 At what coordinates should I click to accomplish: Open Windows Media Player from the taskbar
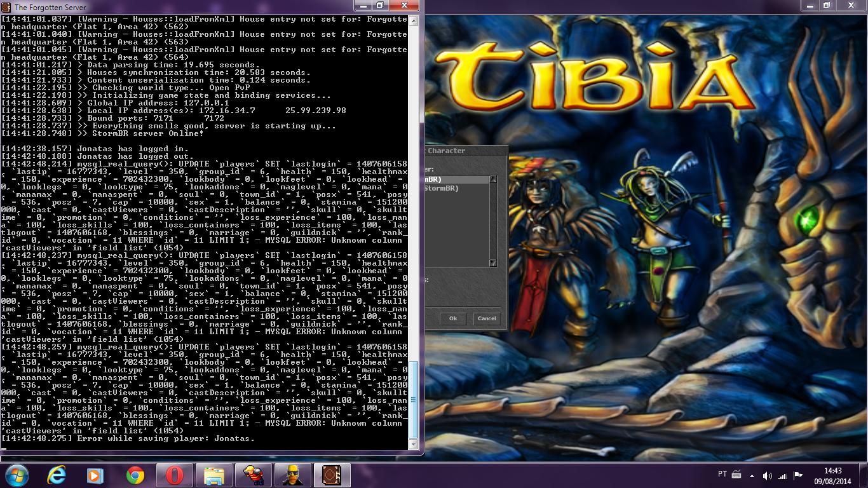(x=95, y=475)
